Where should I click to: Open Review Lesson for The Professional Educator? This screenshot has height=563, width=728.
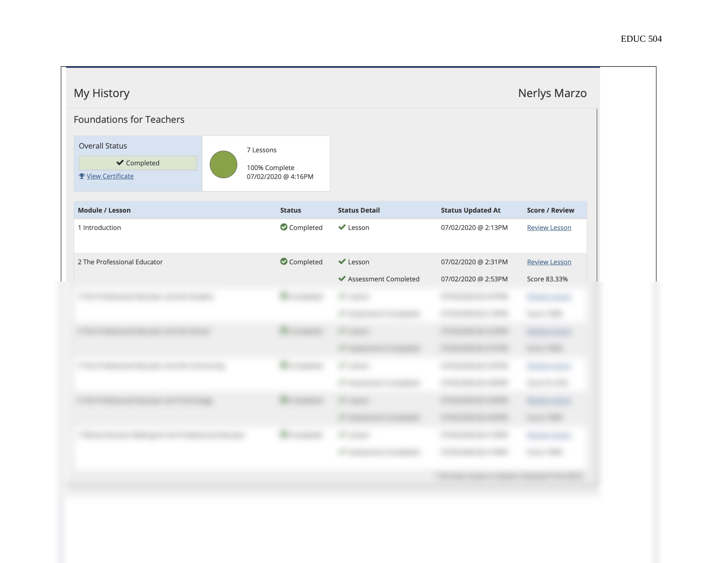(x=549, y=262)
